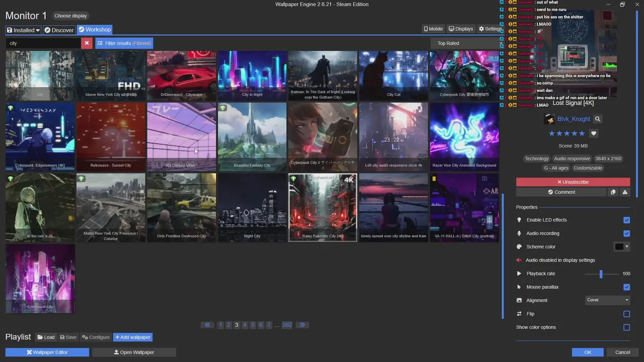Image resolution: width=644 pixels, height=362 pixels.
Task: Click trophy badge on Cyberpunk Edgerunners thumbnail
Action: click(x=11, y=108)
